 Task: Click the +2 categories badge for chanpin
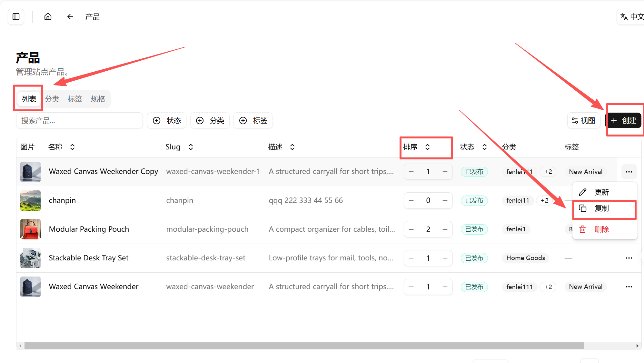(545, 200)
